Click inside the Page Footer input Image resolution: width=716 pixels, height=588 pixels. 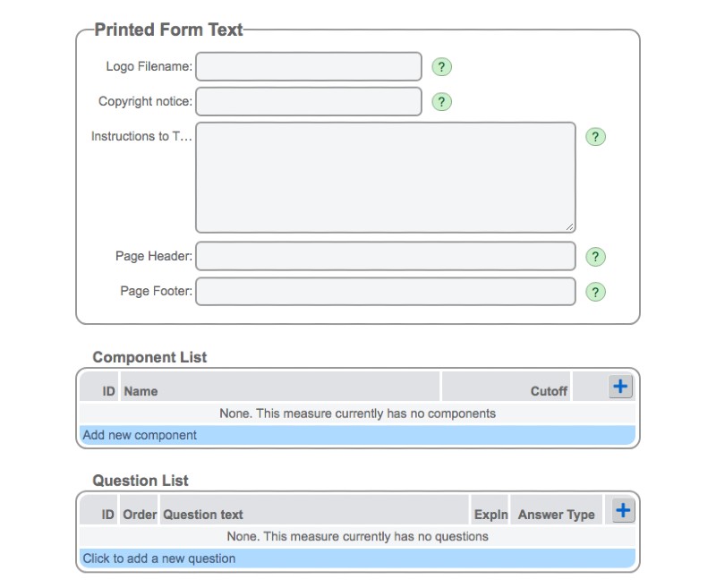pos(385,291)
